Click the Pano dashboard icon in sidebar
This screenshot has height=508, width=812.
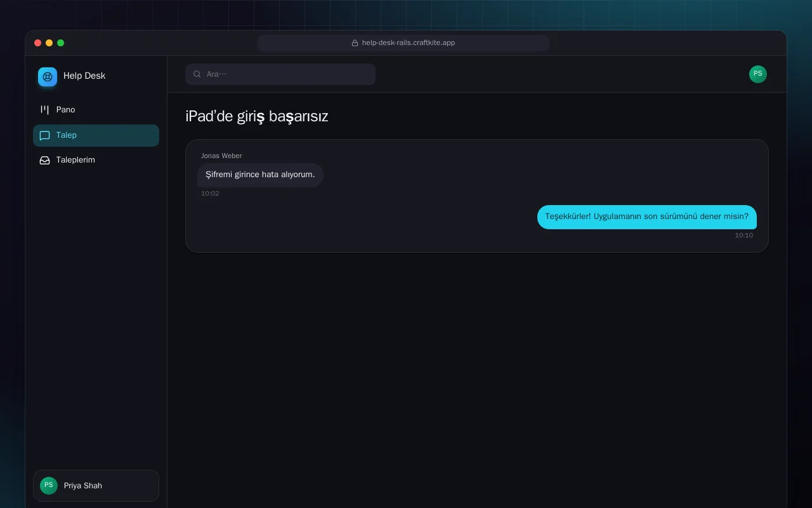point(44,110)
